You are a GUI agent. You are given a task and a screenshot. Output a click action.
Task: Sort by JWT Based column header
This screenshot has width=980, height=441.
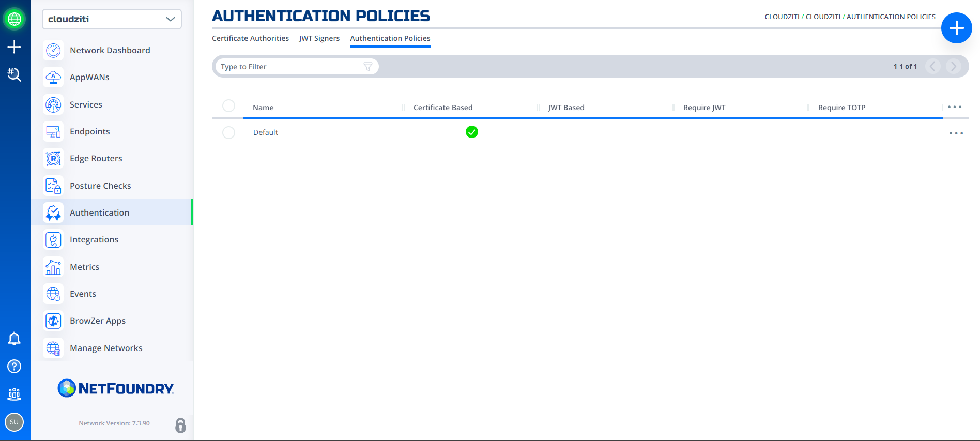[566, 108]
